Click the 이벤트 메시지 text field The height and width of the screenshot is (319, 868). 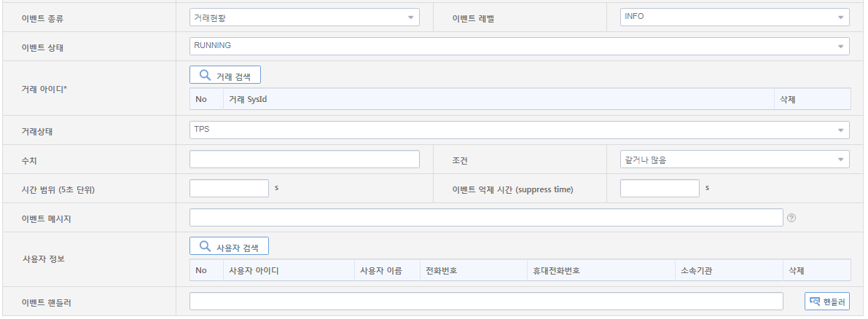(486, 218)
